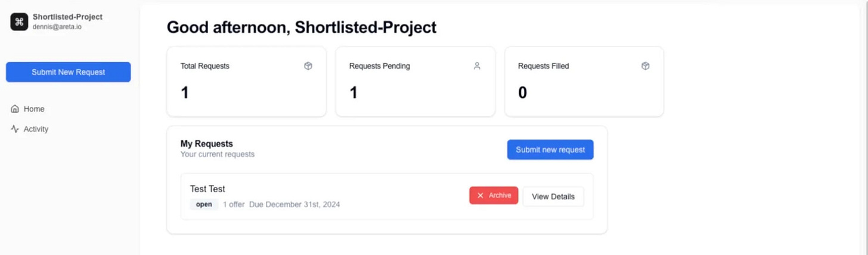Click the person icon on Requests Pending card
868x255 pixels.
tap(477, 66)
